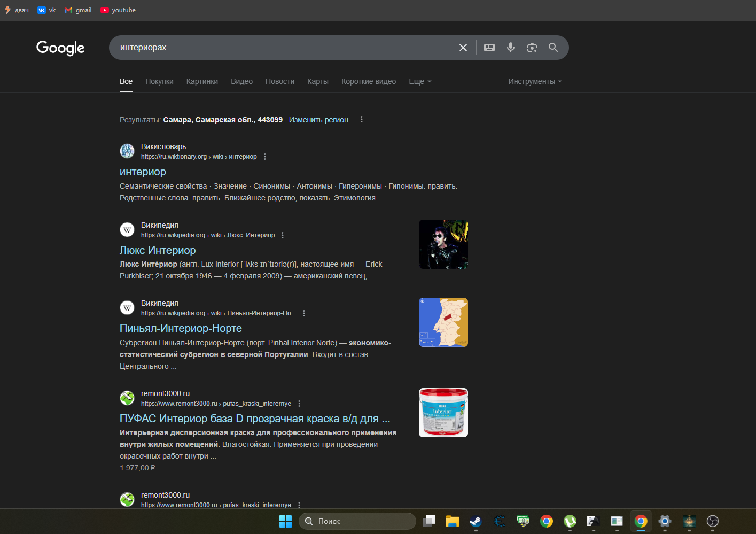Switch to the Видео tab
Image resolution: width=756 pixels, height=534 pixels.
241,81
